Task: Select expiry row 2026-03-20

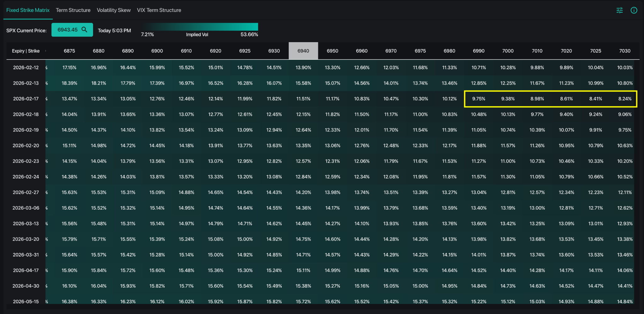Action: (26, 239)
